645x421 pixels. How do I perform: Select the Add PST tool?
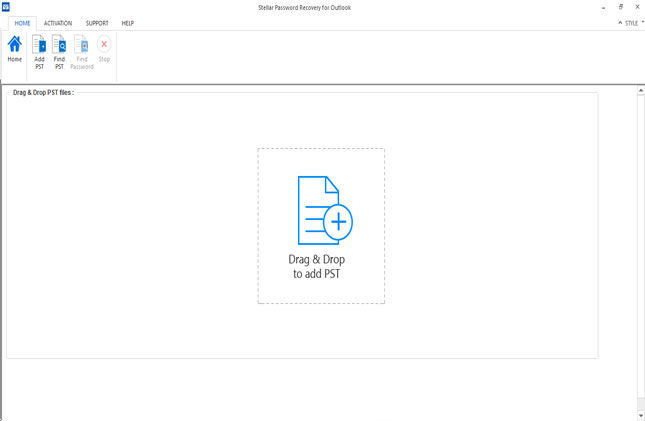[x=39, y=52]
